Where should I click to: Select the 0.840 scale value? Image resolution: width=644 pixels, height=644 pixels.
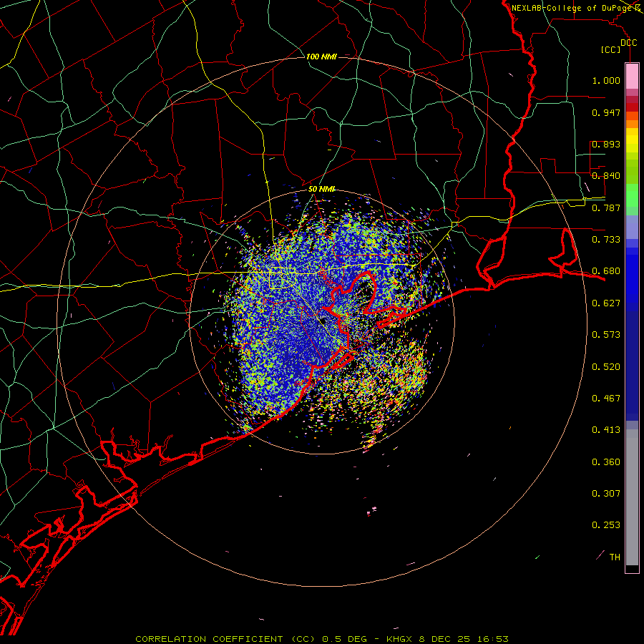coord(606,176)
